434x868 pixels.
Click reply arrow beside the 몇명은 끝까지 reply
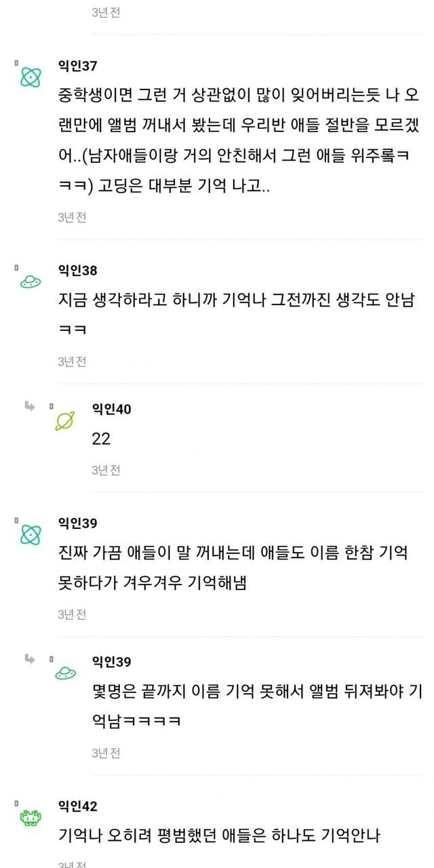pos(30,659)
